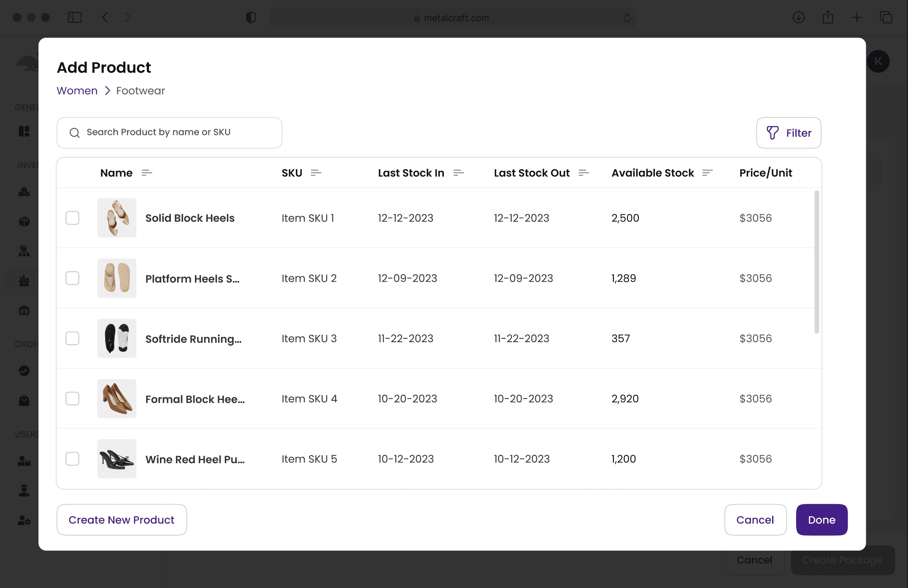
Task: Click the Safari sidebar toggle icon
Action: [x=75, y=17]
